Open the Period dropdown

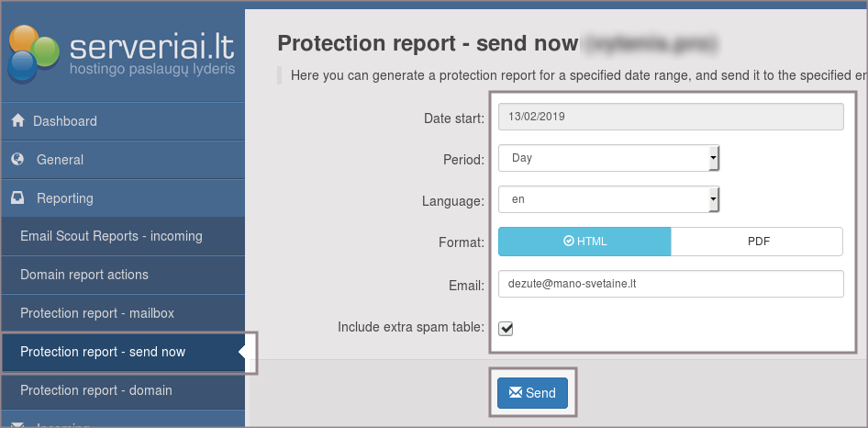[608, 158]
